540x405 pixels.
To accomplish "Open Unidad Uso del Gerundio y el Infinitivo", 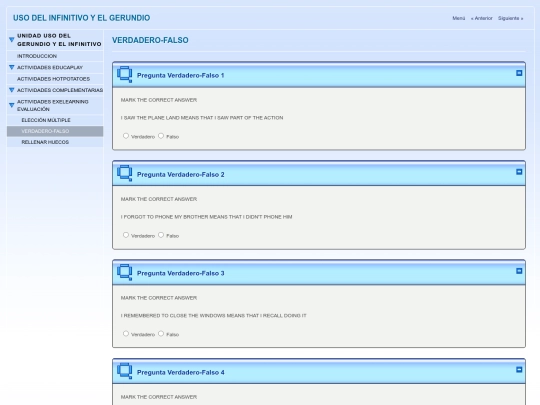I will [x=59, y=40].
